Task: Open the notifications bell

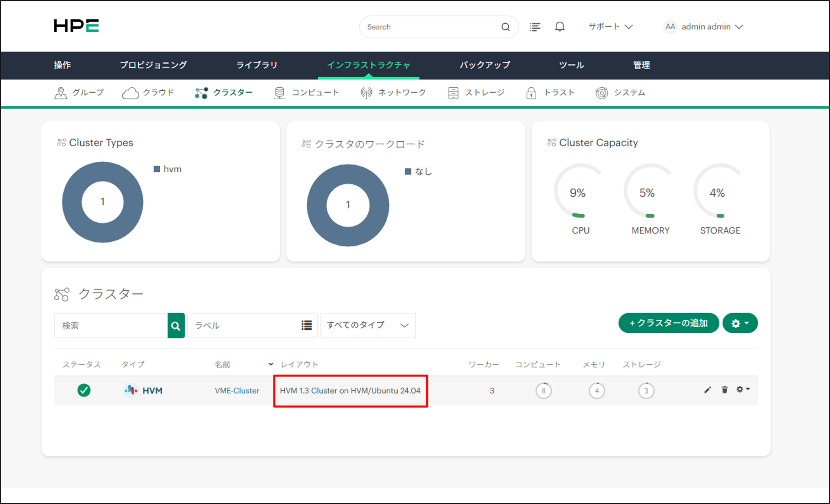Action: point(559,27)
